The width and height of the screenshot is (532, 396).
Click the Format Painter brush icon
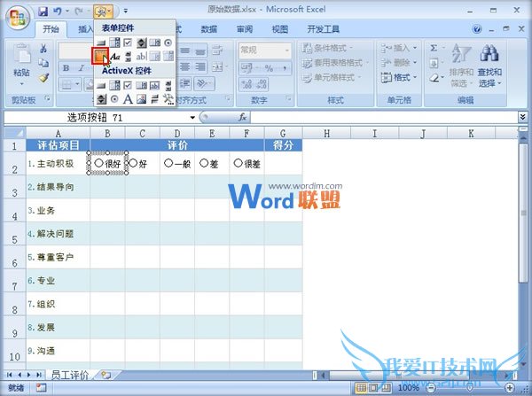pos(43,78)
